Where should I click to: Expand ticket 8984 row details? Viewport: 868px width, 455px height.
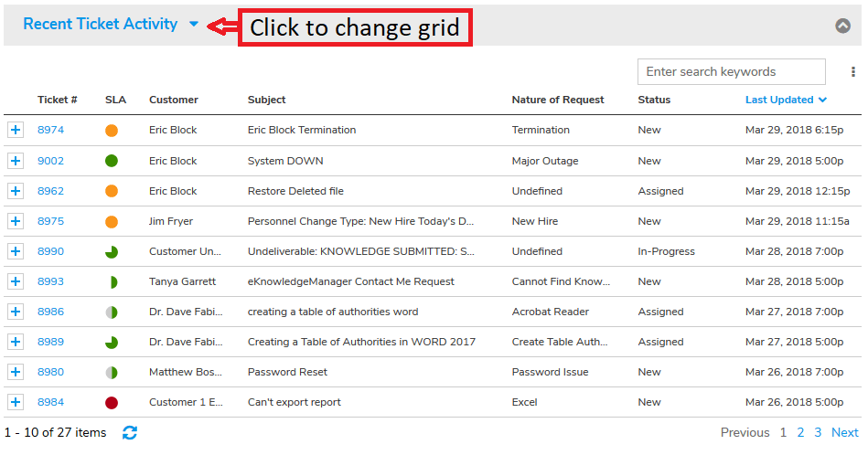point(16,402)
